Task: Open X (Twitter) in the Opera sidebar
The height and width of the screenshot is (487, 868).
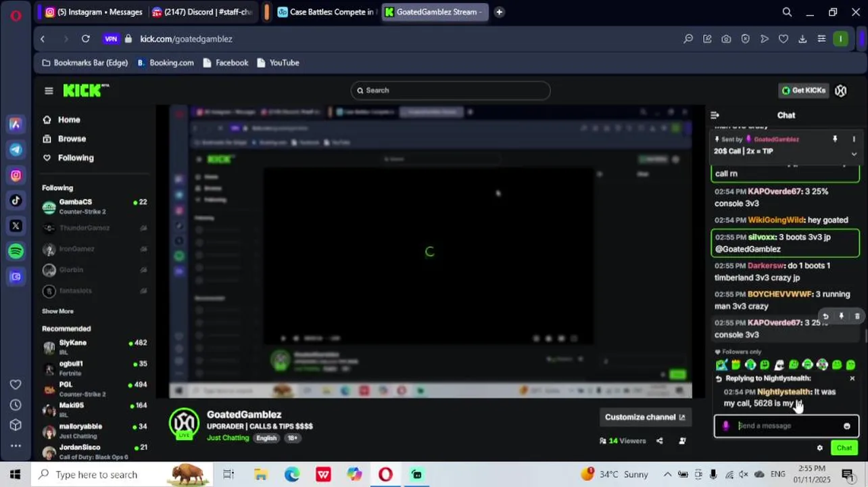Action: [16, 226]
